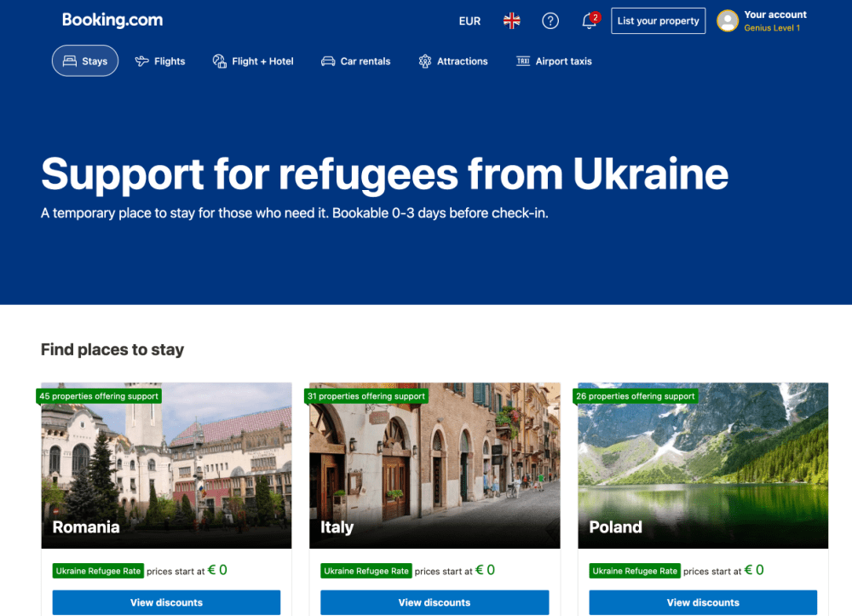Click the List your property button
852x616 pixels.
coord(658,20)
